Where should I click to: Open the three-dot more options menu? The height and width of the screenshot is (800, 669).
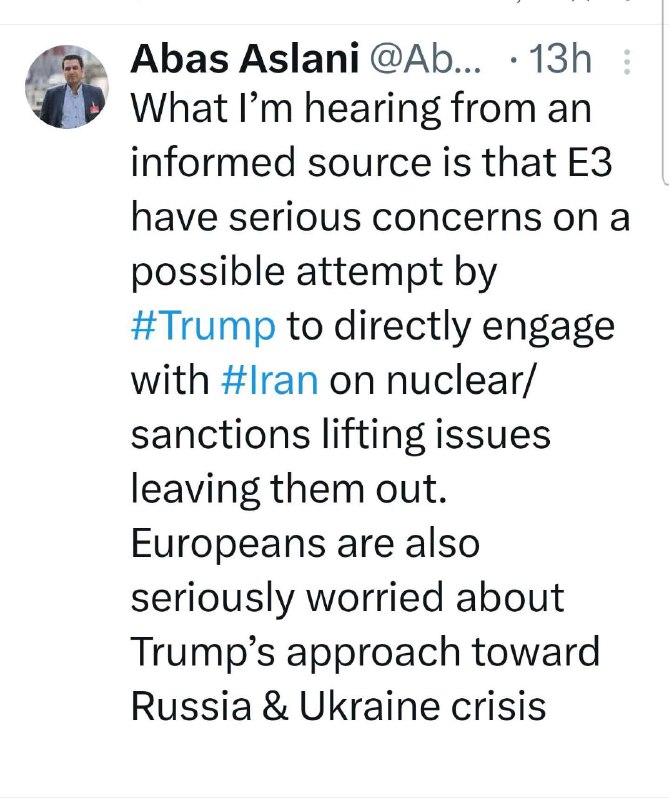627,62
